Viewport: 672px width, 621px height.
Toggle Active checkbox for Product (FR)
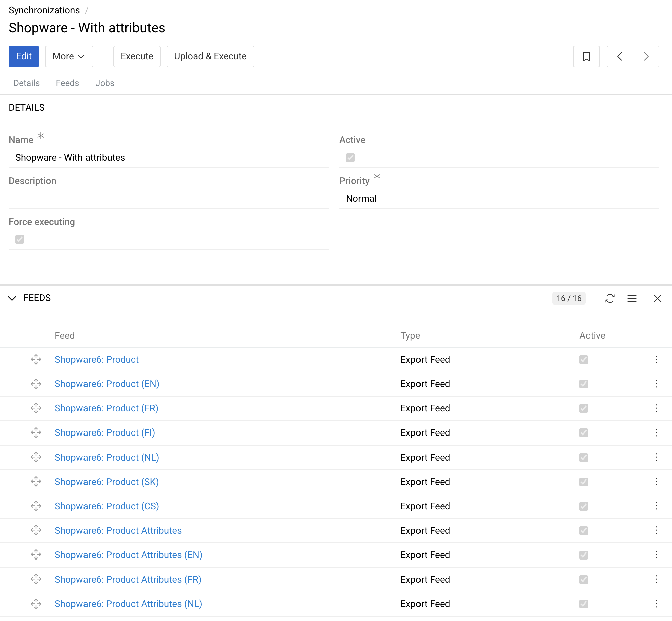point(584,408)
